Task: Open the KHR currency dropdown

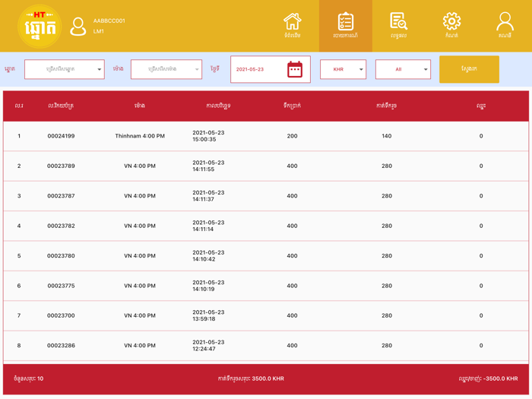Action: coord(343,69)
